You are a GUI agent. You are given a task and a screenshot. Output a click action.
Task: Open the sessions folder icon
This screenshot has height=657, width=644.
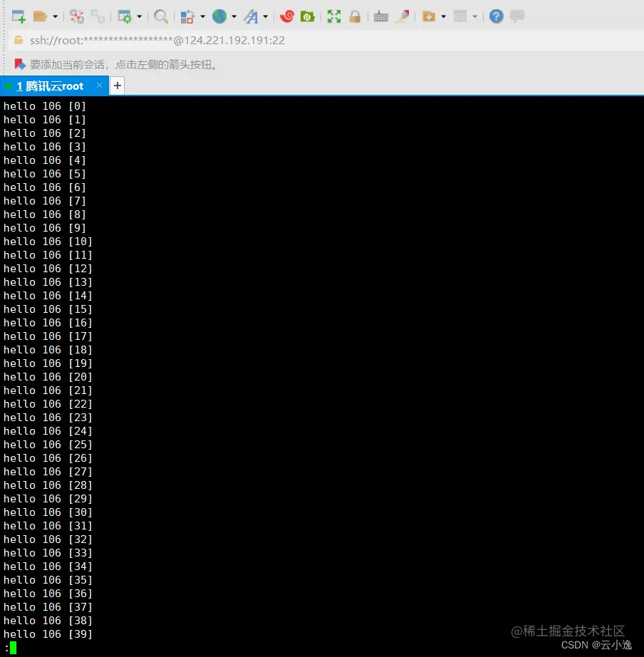coord(40,17)
